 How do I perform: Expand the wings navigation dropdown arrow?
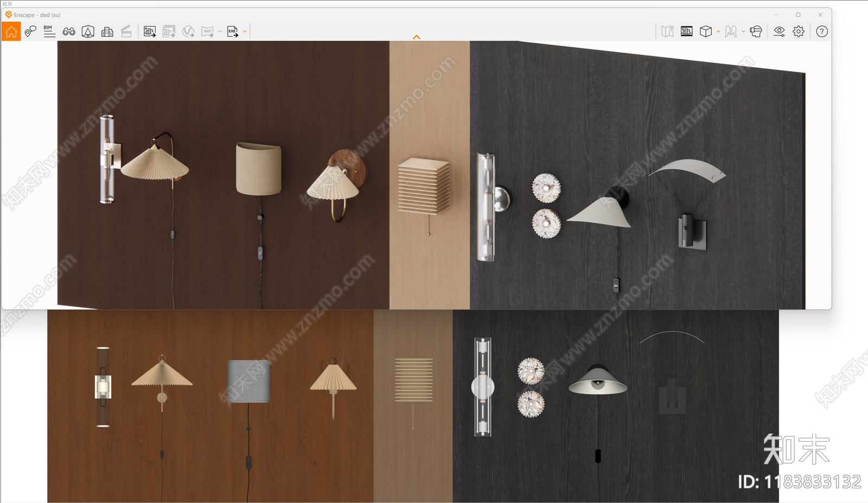coord(743,31)
